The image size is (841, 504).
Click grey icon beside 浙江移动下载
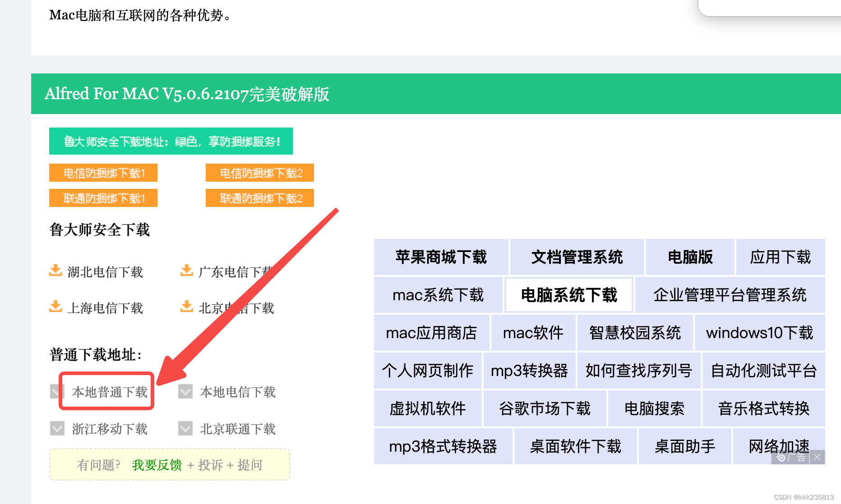click(57, 428)
